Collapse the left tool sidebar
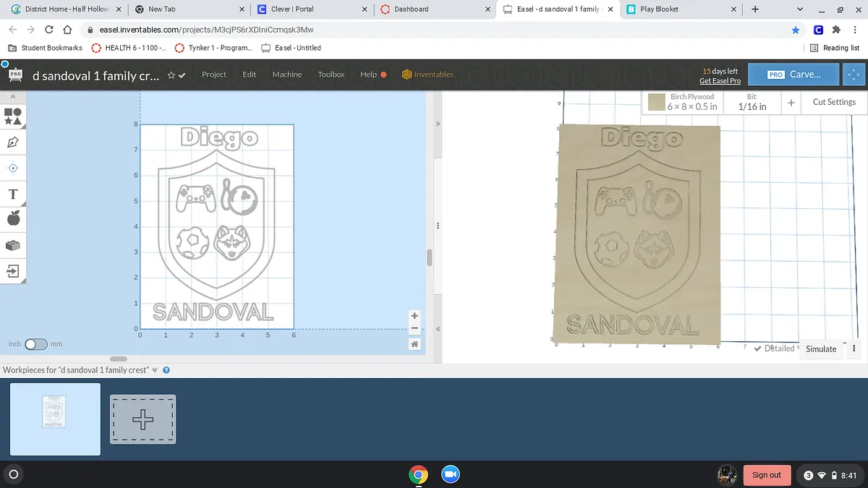868x488 pixels. tap(12, 96)
